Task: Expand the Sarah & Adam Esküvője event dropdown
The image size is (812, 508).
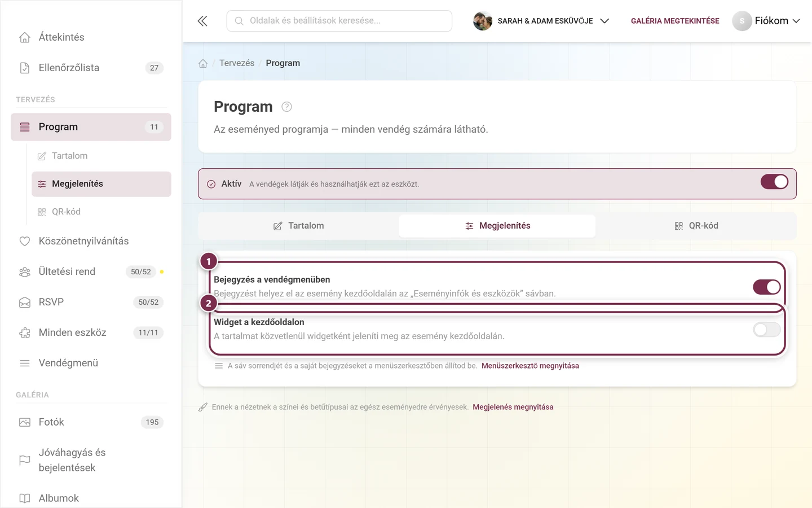Action: [x=541, y=21]
